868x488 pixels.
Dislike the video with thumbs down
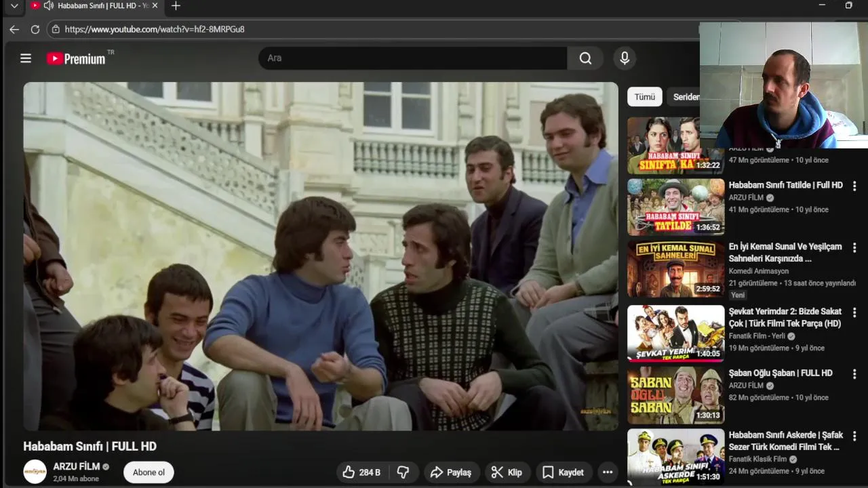[403, 472]
